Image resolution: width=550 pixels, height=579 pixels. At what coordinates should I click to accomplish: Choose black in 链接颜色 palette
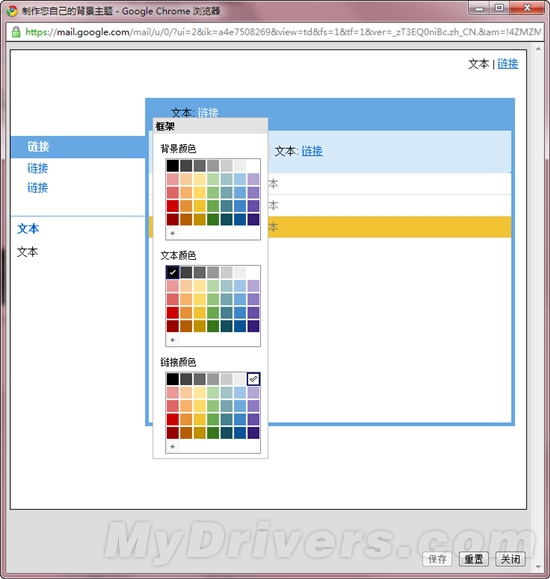(172, 379)
